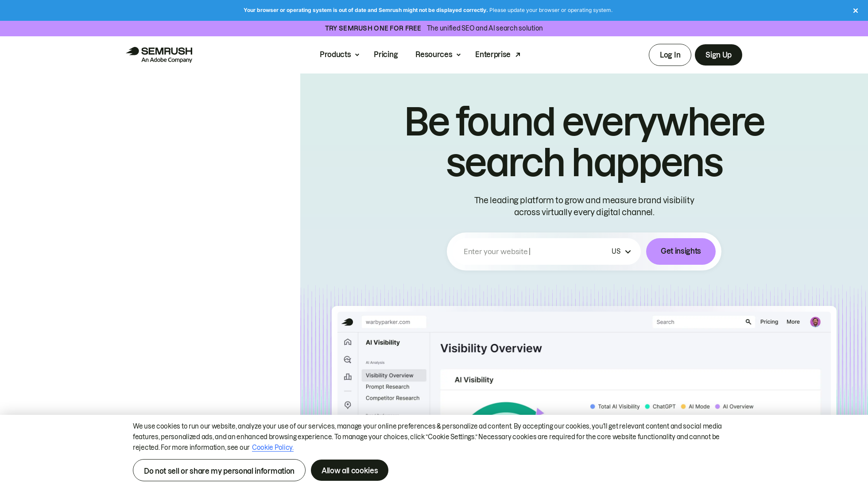Viewport: 868px width, 487px height.
Task: Click the Enterprise external arrow icon
Action: [x=518, y=55]
